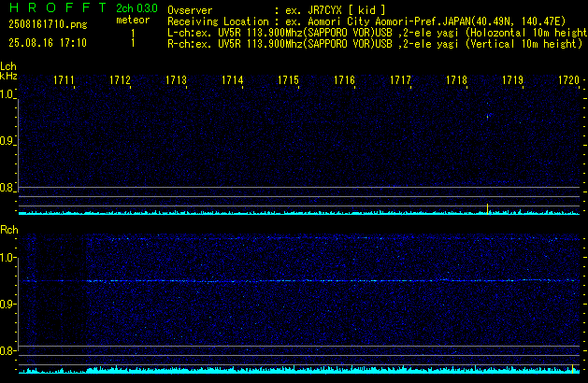The image size is (588, 383).
Task: Click the 1720 time tick label
Action: tap(568, 80)
